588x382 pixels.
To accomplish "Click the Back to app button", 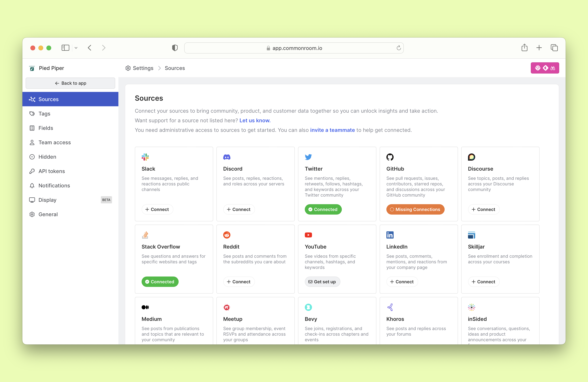I will click(70, 83).
